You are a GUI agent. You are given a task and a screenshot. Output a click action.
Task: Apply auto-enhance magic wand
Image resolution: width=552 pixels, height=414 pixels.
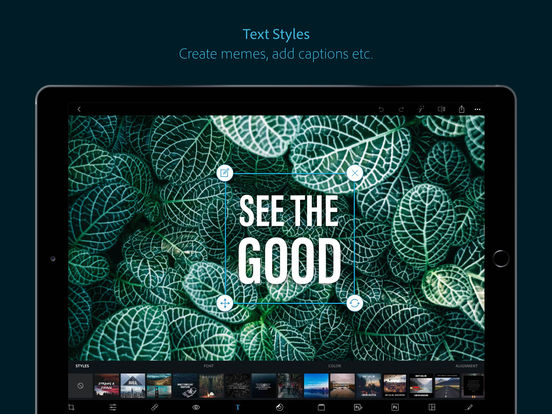click(421, 109)
